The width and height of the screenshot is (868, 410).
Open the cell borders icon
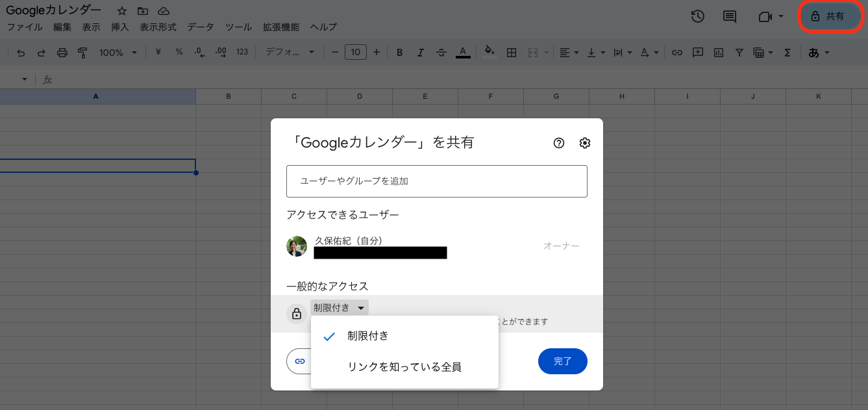[512, 53]
